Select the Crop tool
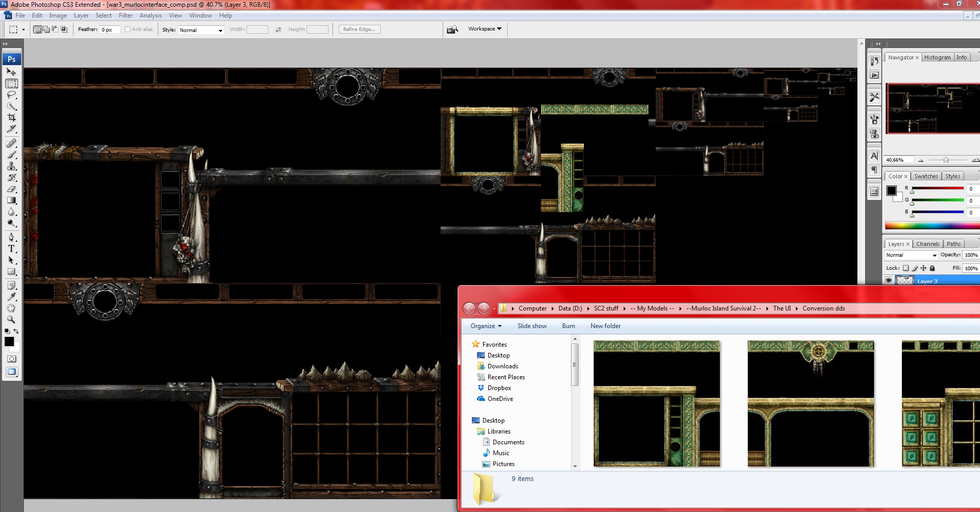Screen dimensions: 980x512 (x=11, y=117)
